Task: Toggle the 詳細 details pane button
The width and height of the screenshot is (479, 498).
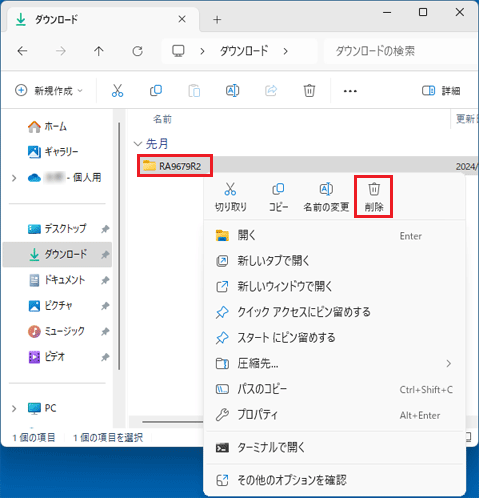Action: (441, 91)
